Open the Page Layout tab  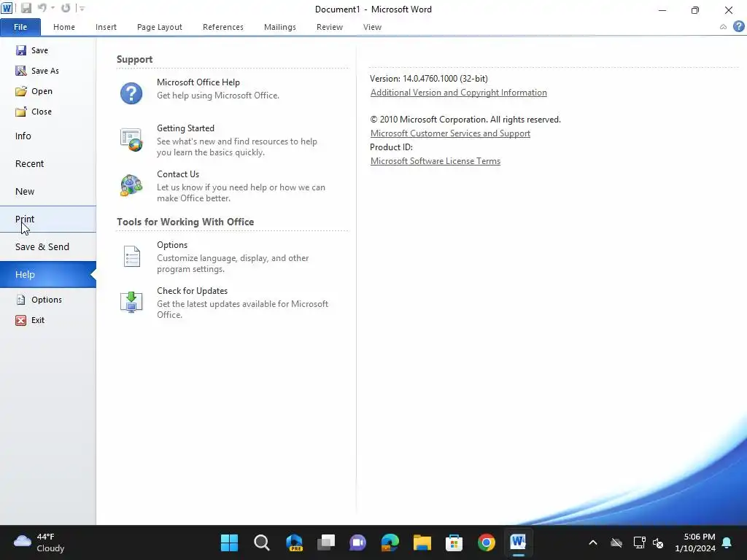[x=160, y=27]
